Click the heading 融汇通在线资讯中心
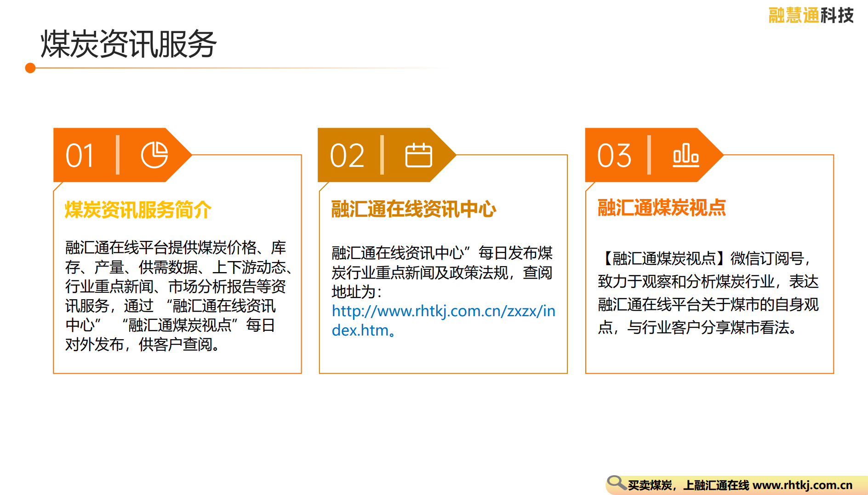This screenshot has width=868, height=495. [x=413, y=209]
